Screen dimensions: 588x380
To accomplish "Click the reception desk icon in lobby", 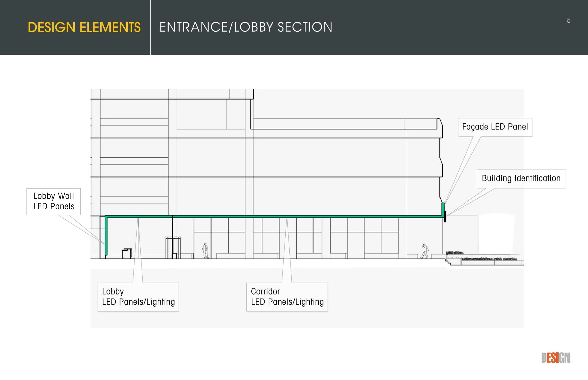I will (x=127, y=253).
